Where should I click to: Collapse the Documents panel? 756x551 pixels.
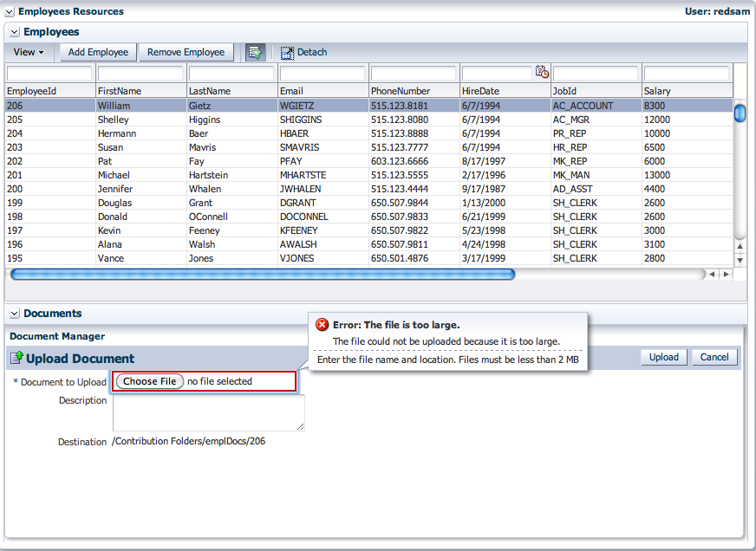tap(14, 313)
